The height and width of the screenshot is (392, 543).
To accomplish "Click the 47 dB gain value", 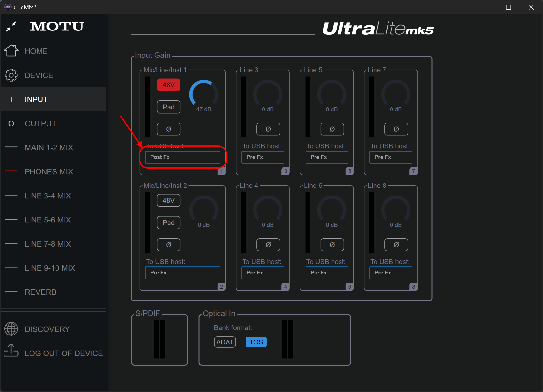I will click(x=204, y=109).
